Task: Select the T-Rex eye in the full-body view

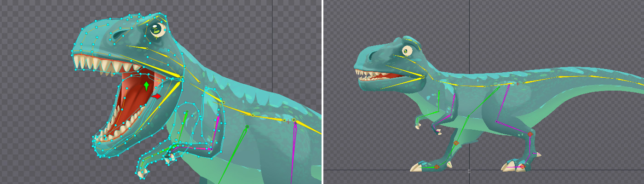Action: point(407,51)
